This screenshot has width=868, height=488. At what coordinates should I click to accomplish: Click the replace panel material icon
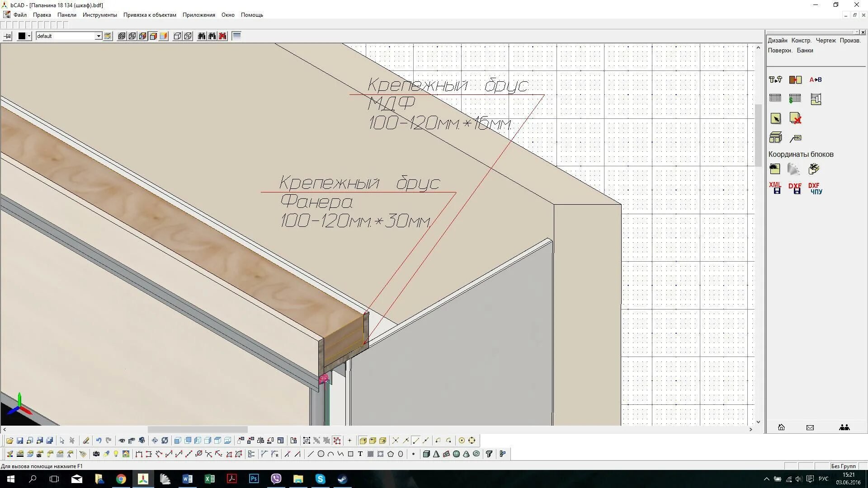pos(795,80)
